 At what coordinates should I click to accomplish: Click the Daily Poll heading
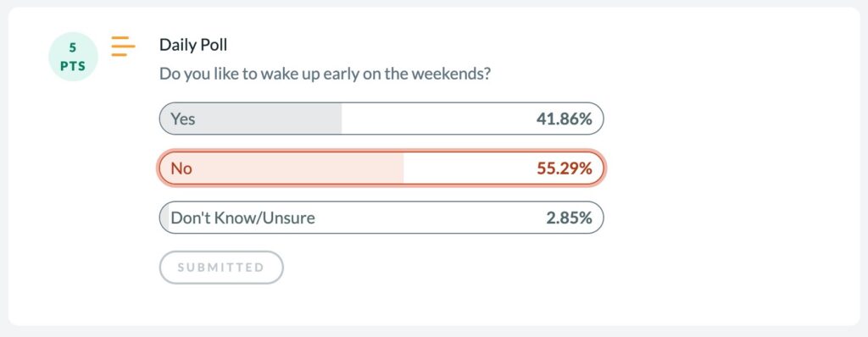pos(193,45)
